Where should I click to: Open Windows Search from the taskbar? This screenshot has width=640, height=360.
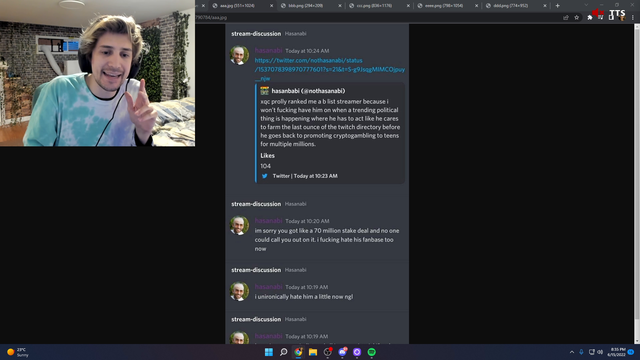pos(283,352)
